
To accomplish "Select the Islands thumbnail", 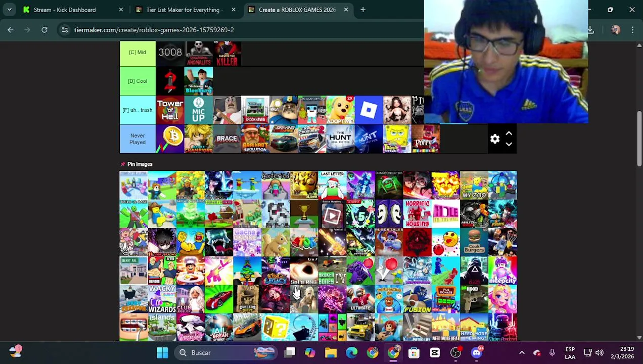I will tap(162, 327).
